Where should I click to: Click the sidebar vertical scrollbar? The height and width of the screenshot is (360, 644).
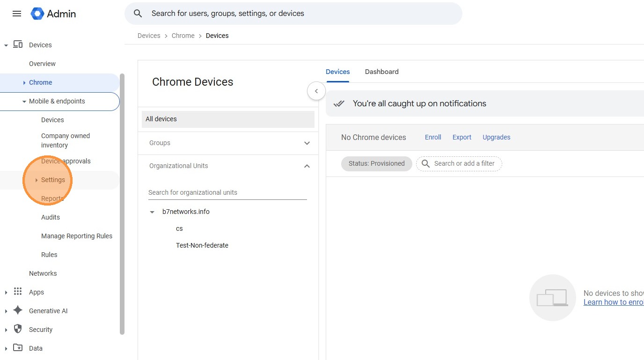click(122, 204)
